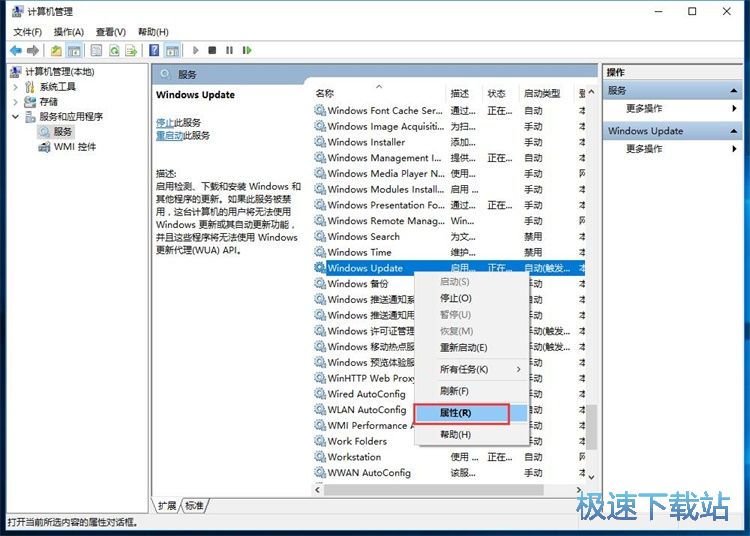Click the 重启动 this service link
Screen dimensions: 750x536
click(x=169, y=136)
